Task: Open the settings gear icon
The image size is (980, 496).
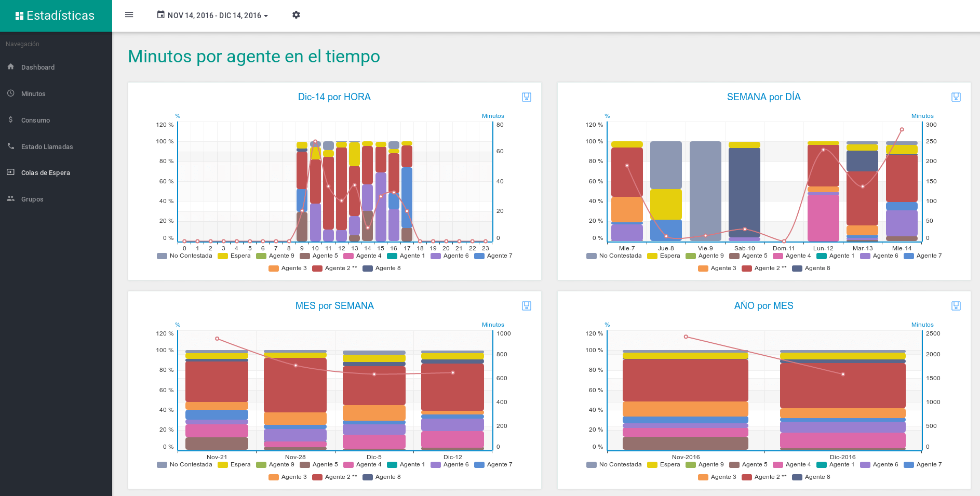Action: click(296, 15)
